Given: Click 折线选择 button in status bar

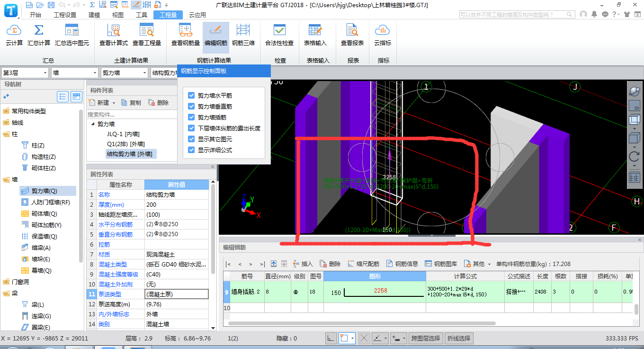Looking at the screenshot, I should (459, 338).
